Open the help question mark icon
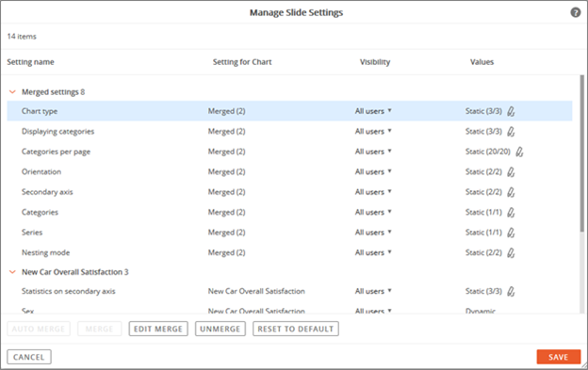 pos(575,12)
